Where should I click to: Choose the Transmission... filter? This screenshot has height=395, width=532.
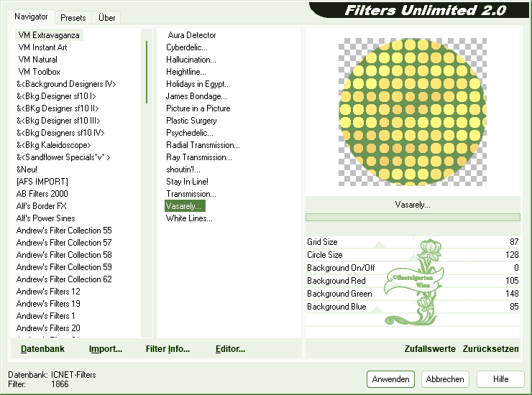click(x=191, y=194)
